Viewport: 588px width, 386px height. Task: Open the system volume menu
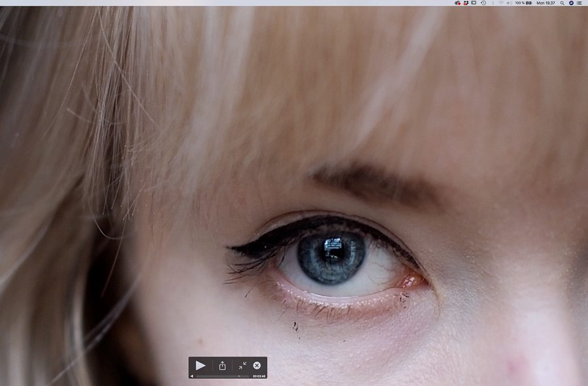click(x=509, y=3)
